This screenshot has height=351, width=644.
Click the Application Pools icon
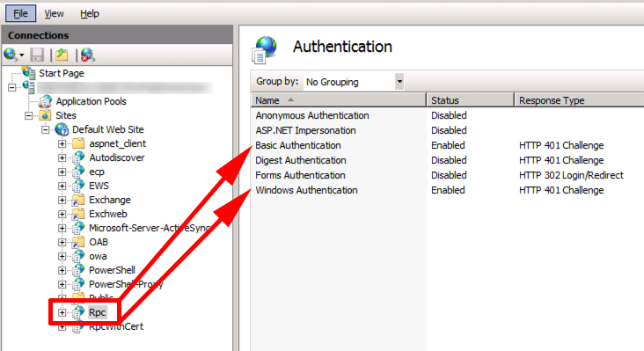[45, 101]
